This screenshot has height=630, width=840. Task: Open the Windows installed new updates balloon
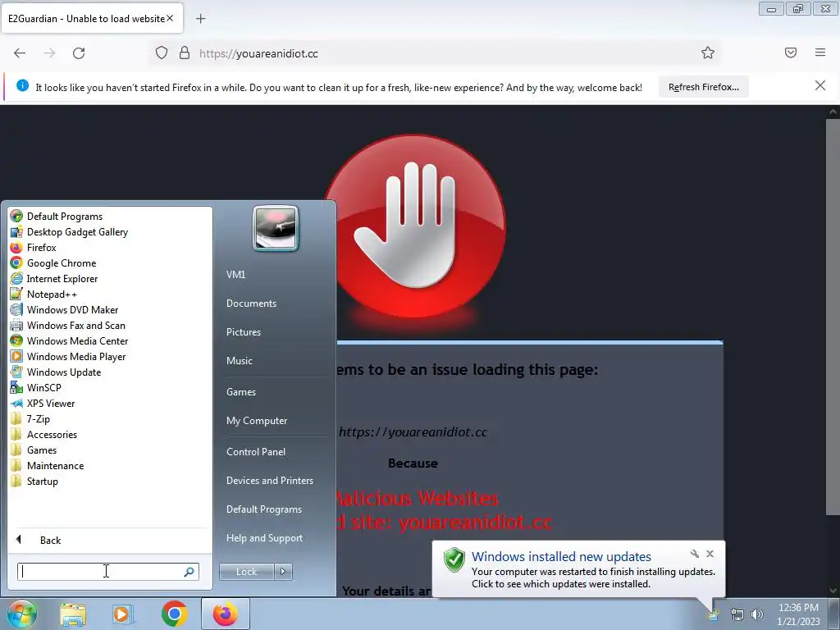click(578, 569)
